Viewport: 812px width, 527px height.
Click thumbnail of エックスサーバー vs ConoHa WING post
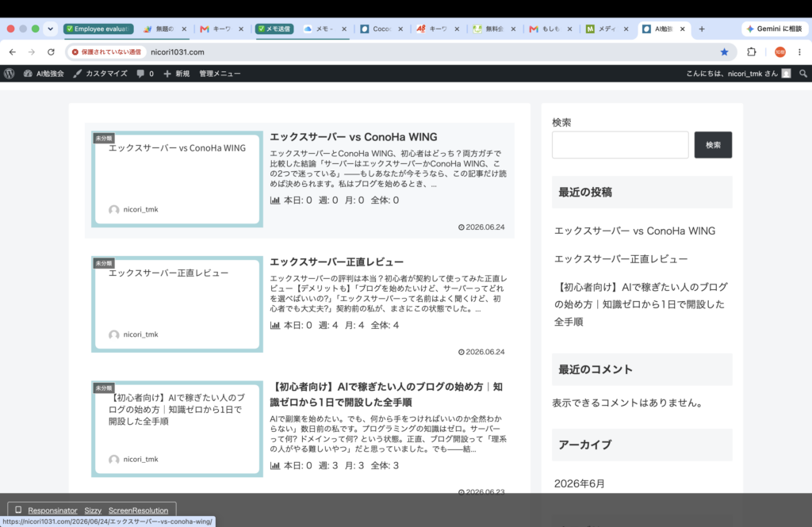click(177, 179)
